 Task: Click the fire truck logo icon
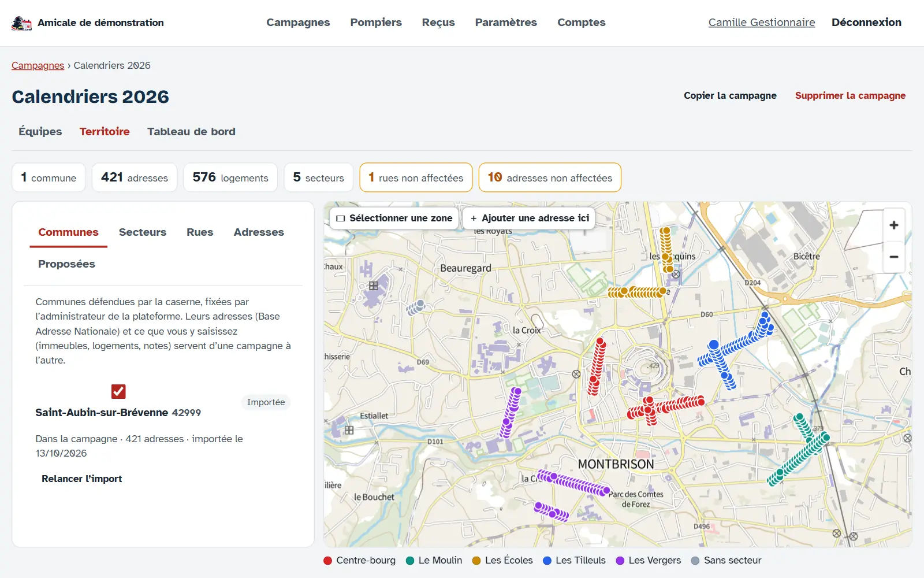(x=22, y=23)
